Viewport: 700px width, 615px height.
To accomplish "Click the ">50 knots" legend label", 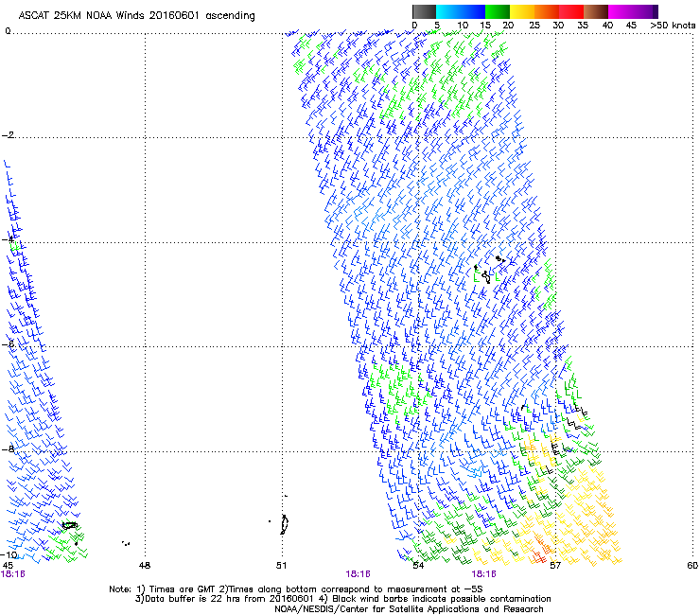I will pyautogui.click(x=673, y=26).
